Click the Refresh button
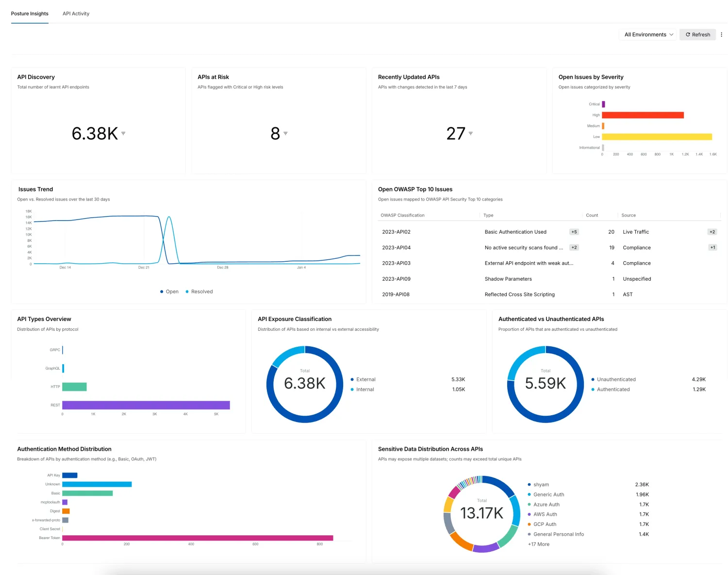 pos(697,34)
